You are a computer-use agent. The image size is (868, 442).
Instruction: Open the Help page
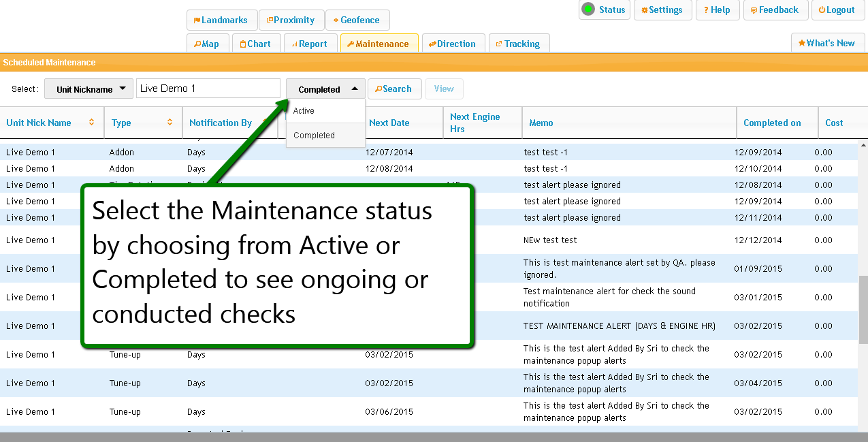pos(718,10)
